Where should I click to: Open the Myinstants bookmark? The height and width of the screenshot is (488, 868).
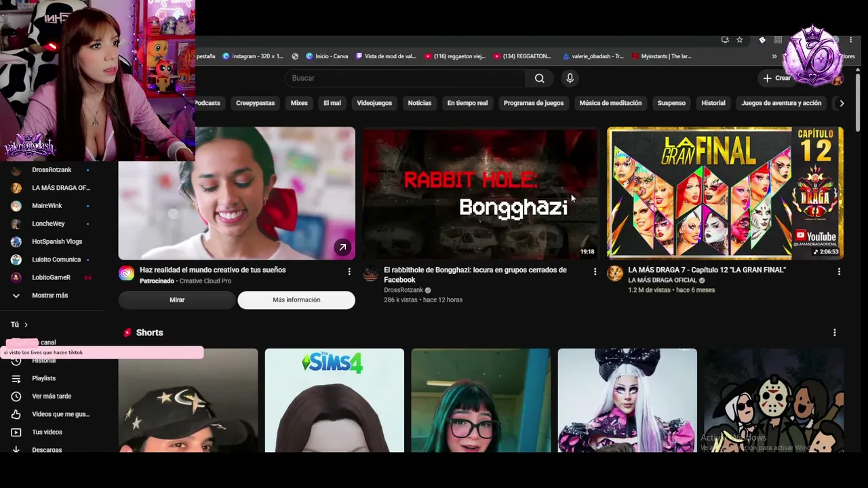pos(661,56)
